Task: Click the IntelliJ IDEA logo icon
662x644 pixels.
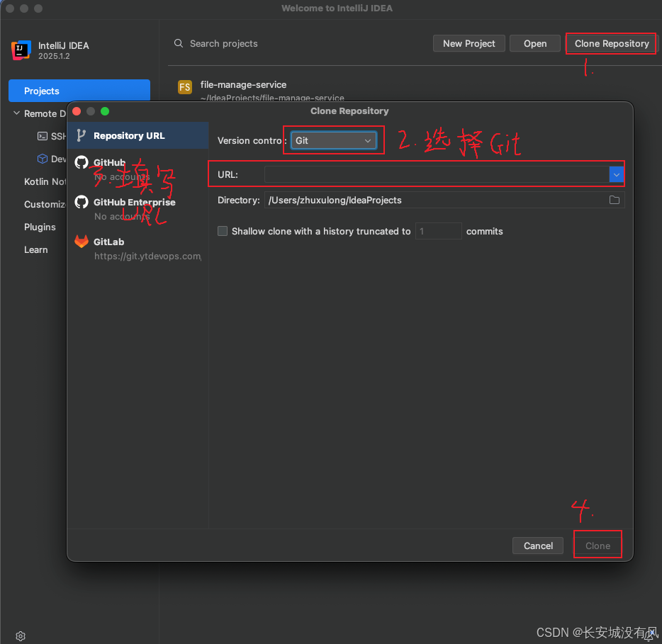Action: tap(21, 50)
